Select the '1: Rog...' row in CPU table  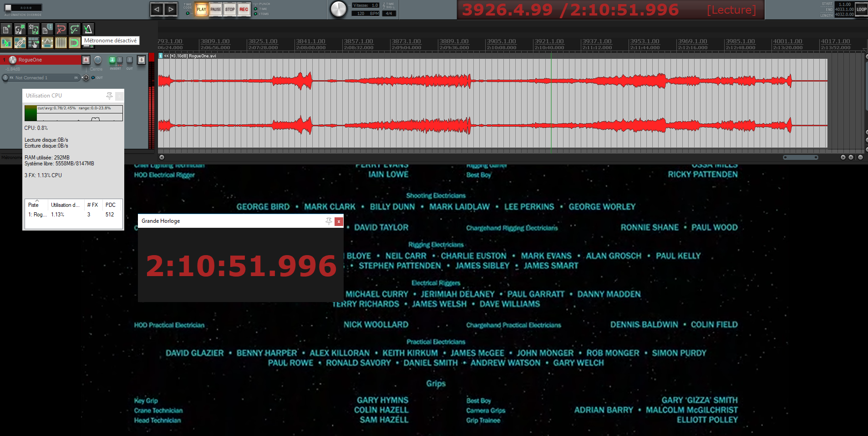[73, 215]
